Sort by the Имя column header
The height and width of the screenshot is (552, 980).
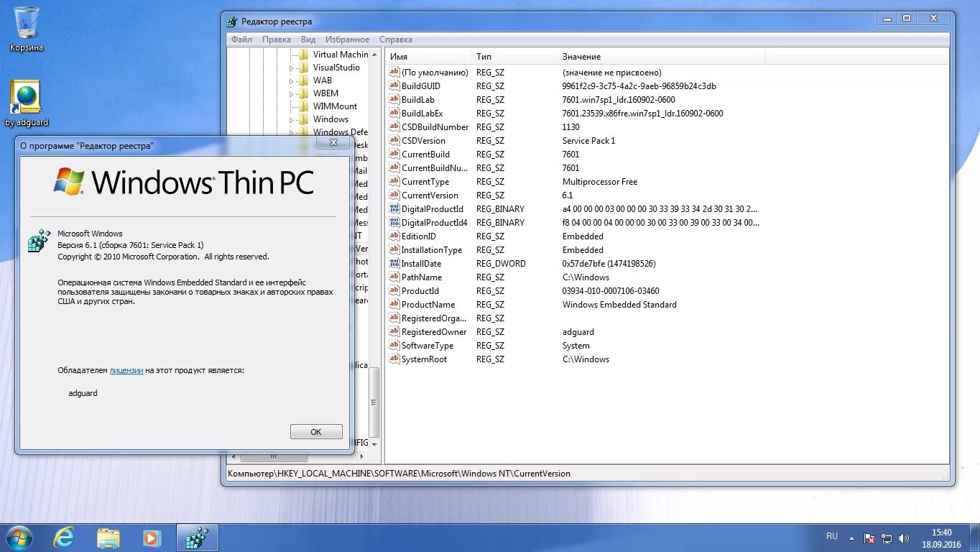coord(429,57)
